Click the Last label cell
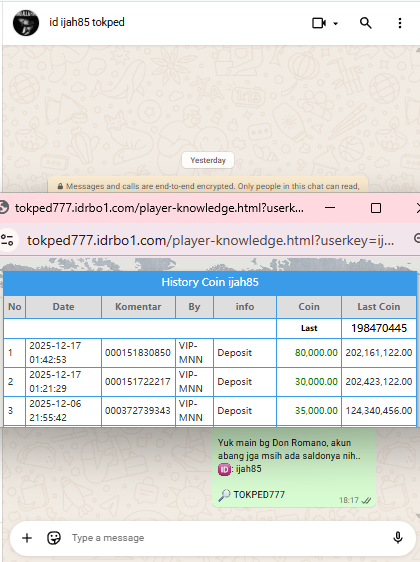This screenshot has height=562, width=420. coord(309,328)
